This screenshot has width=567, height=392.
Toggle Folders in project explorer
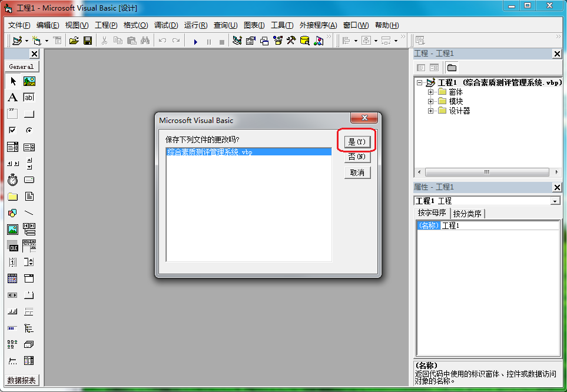point(452,68)
